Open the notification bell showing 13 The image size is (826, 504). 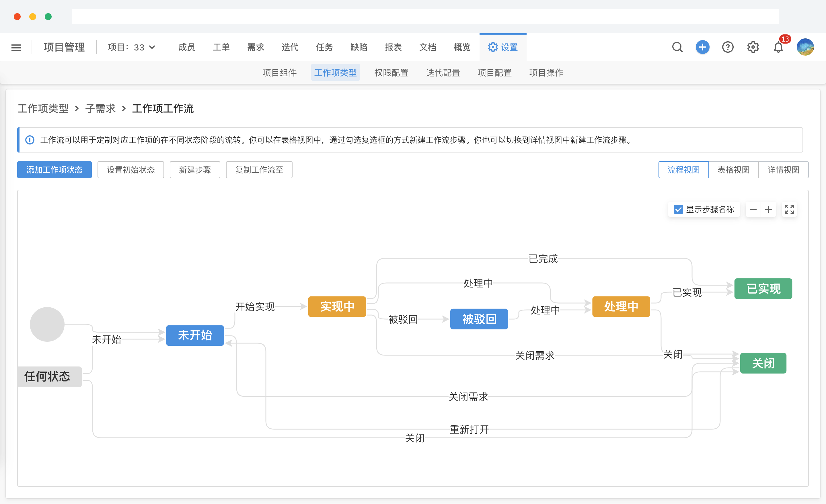click(x=778, y=48)
